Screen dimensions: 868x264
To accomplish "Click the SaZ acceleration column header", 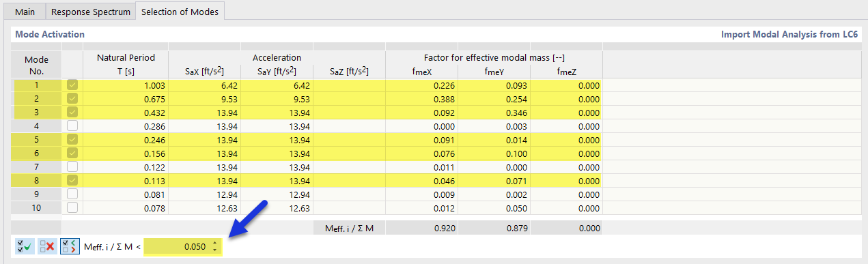I will pos(349,71).
